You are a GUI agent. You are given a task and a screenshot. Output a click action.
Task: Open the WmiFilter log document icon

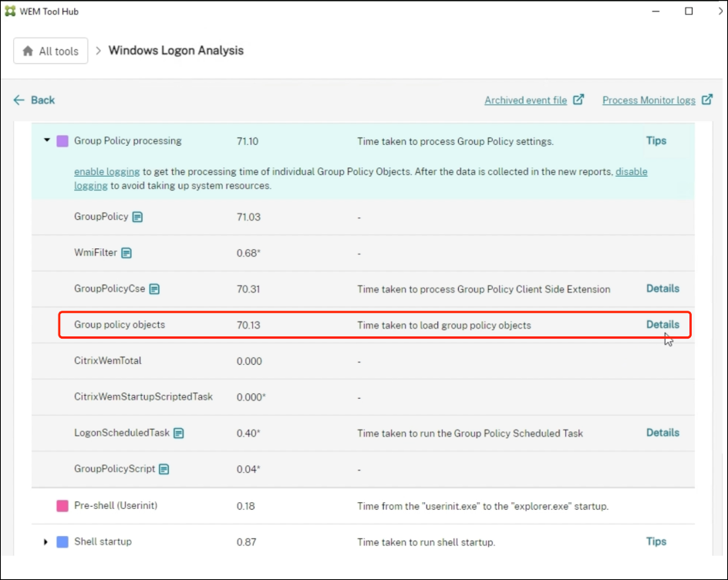click(126, 253)
